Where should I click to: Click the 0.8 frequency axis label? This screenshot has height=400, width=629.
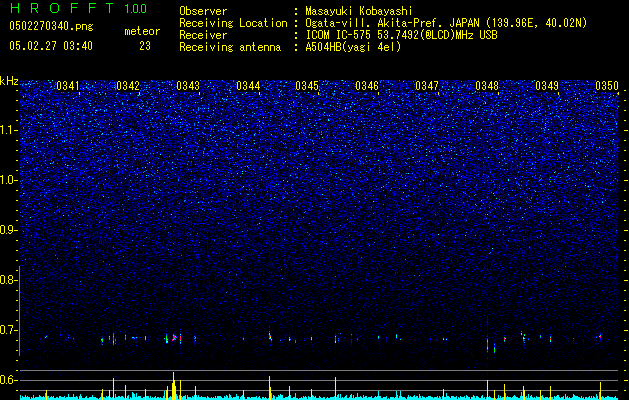pos(8,280)
